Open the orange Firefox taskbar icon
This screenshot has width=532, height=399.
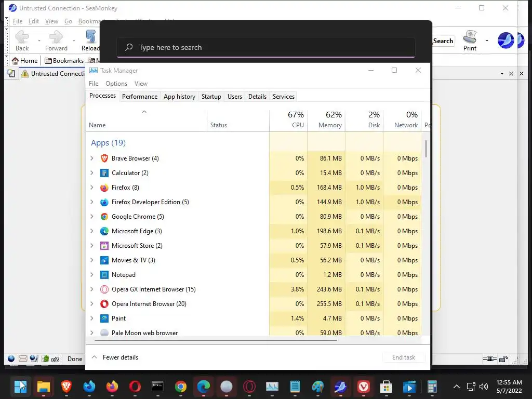(x=112, y=386)
